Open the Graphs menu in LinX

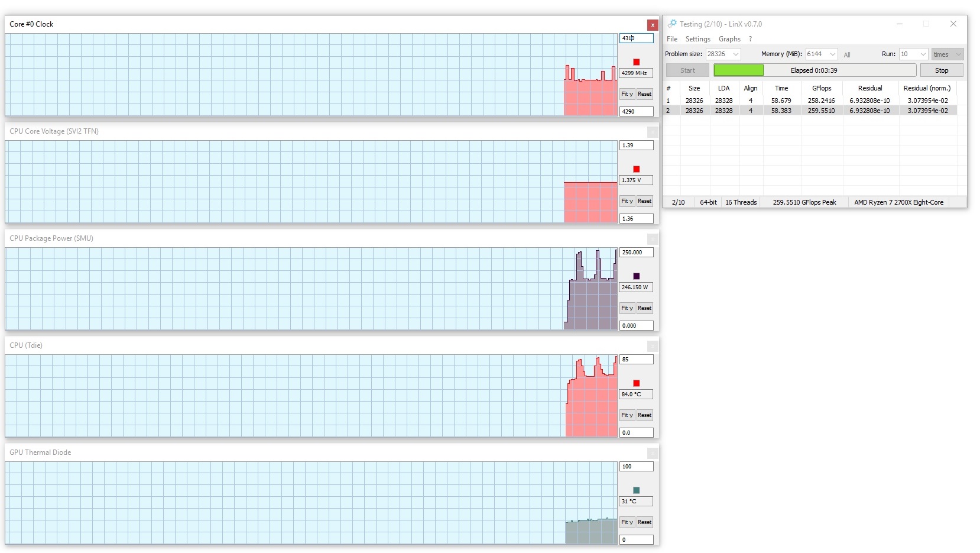coord(729,39)
